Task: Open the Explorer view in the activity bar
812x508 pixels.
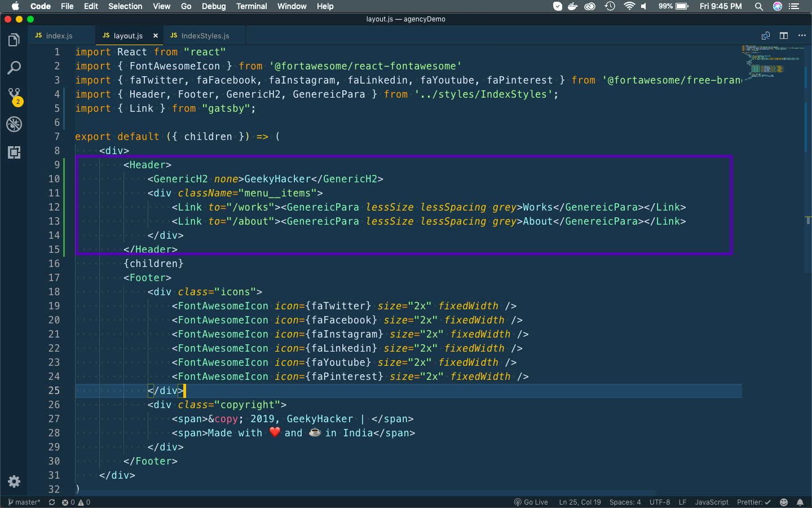Action: [14, 40]
